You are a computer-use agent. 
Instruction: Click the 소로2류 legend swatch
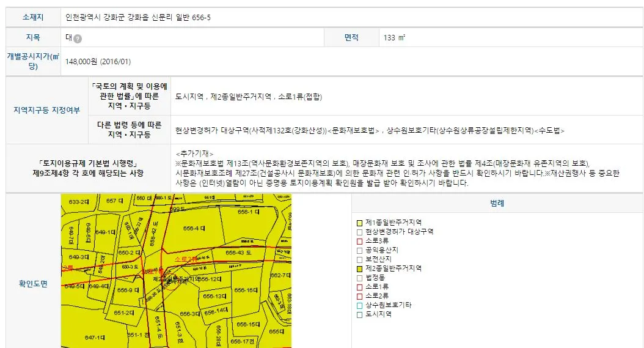(x=359, y=296)
